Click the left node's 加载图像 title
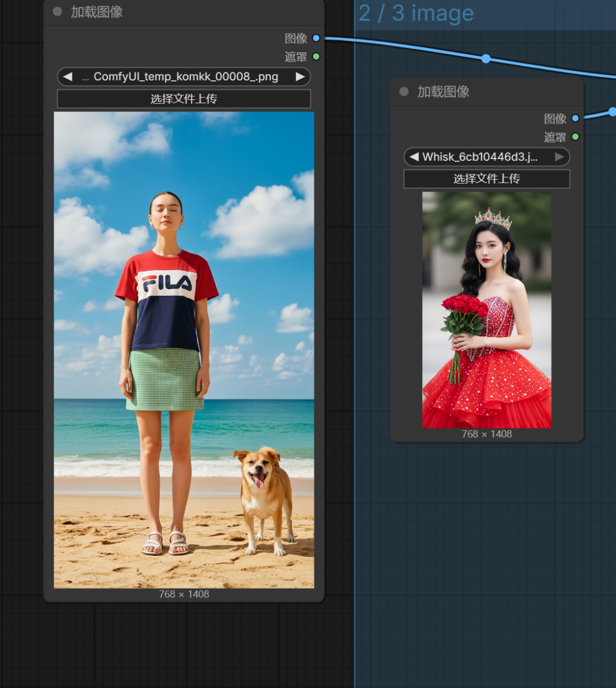 (96, 12)
